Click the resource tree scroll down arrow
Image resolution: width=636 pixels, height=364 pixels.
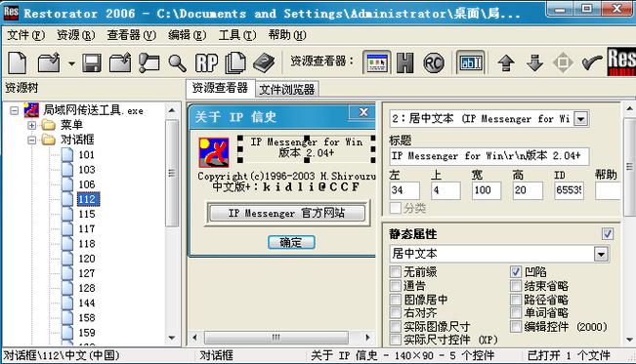tap(172, 338)
